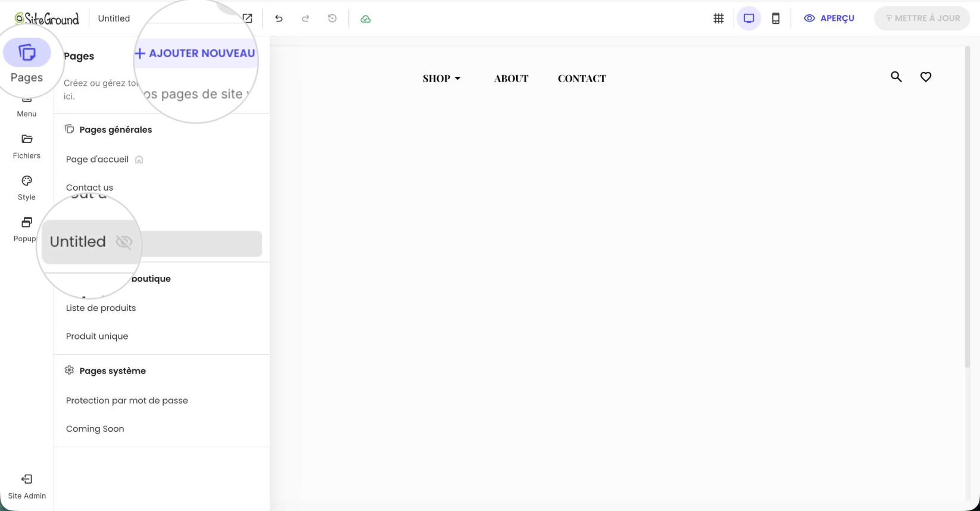
Task: Open the Popup sidebar section
Action: point(25,230)
